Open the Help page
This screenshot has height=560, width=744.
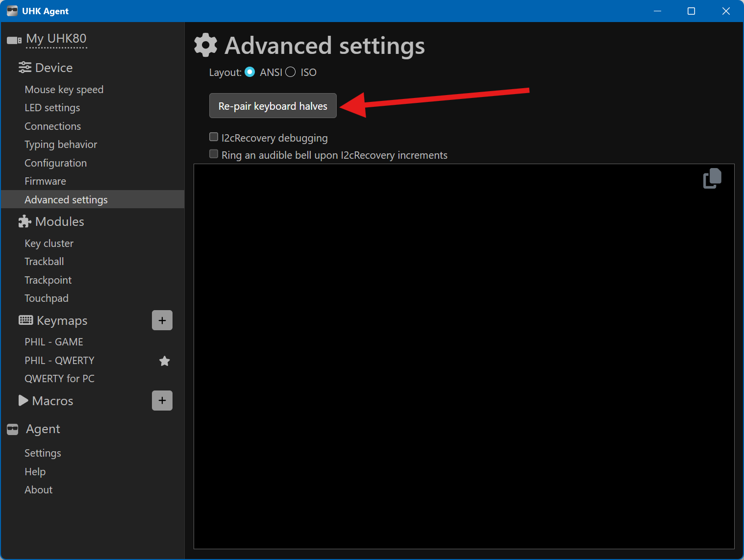coord(35,472)
